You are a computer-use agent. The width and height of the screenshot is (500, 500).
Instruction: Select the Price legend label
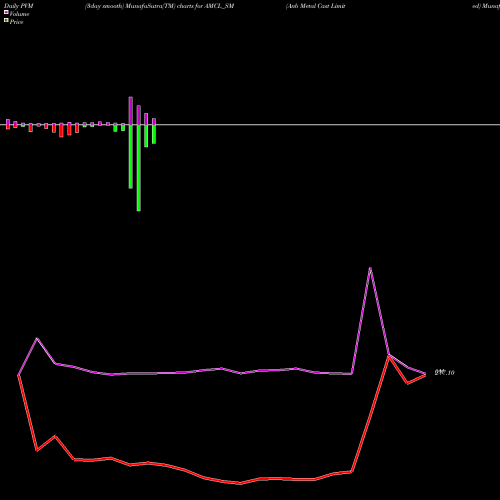pos(16,22)
